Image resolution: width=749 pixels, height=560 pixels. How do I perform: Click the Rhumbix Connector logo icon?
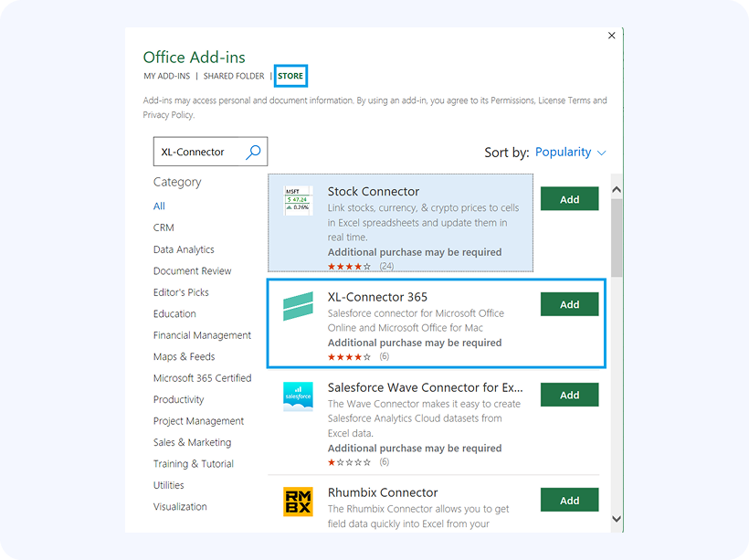tap(298, 502)
